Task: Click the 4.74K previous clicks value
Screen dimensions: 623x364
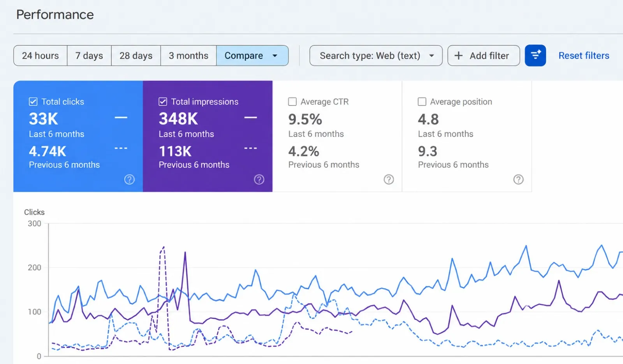Action: coord(48,151)
